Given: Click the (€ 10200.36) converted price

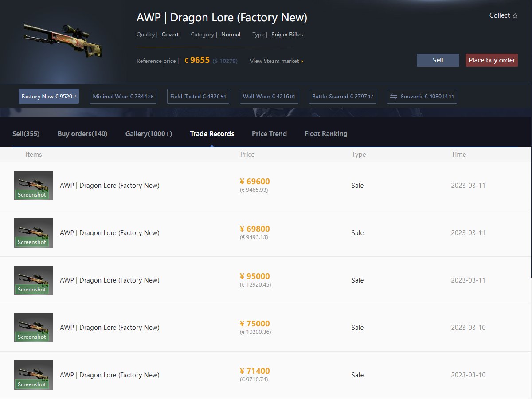Looking at the screenshot, I should click(x=255, y=332).
